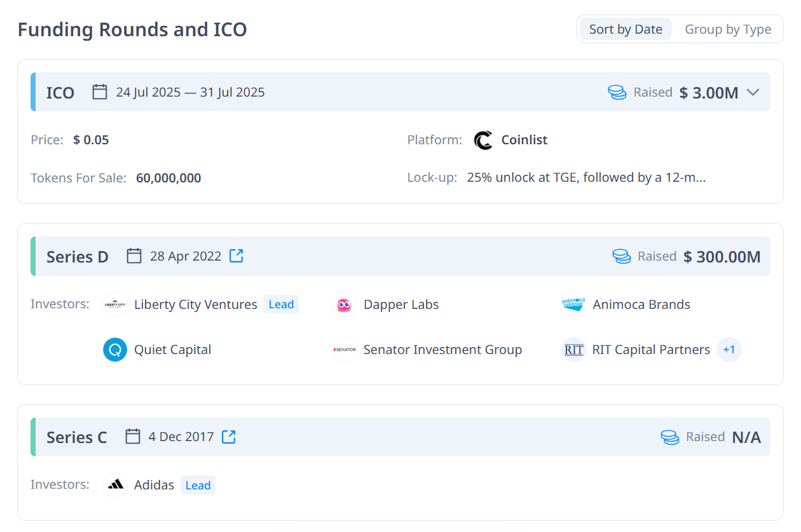Open Adidas investor page
The image size is (801, 532).
(154, 485)
